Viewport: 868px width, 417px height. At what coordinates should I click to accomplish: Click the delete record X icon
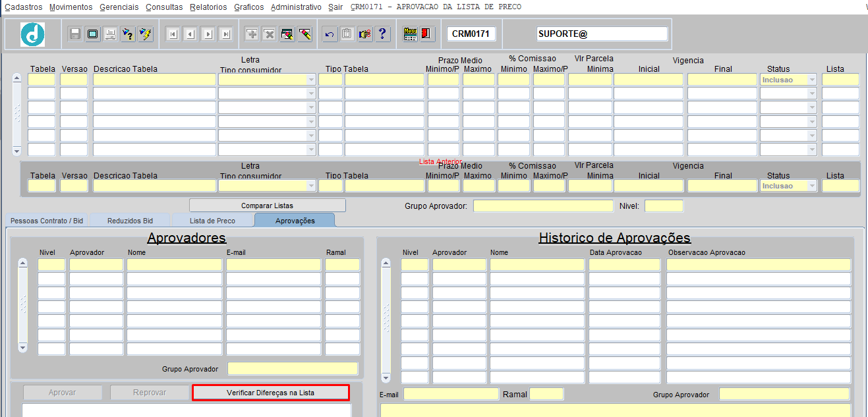270,34
